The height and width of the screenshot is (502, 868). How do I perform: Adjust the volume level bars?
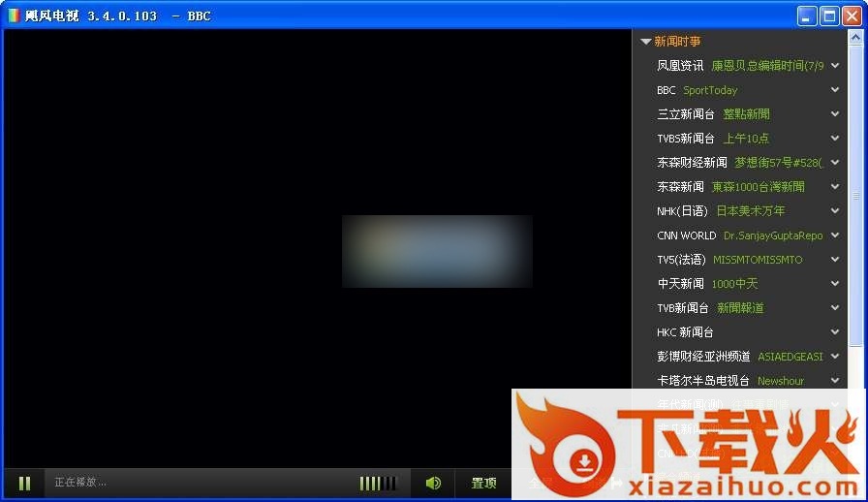coord(379,484)
